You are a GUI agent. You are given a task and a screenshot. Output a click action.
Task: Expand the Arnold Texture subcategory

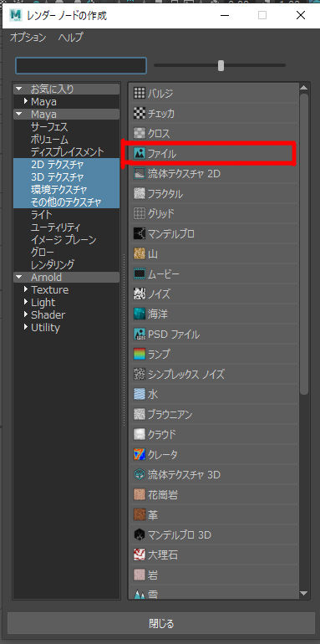[26, 289]
